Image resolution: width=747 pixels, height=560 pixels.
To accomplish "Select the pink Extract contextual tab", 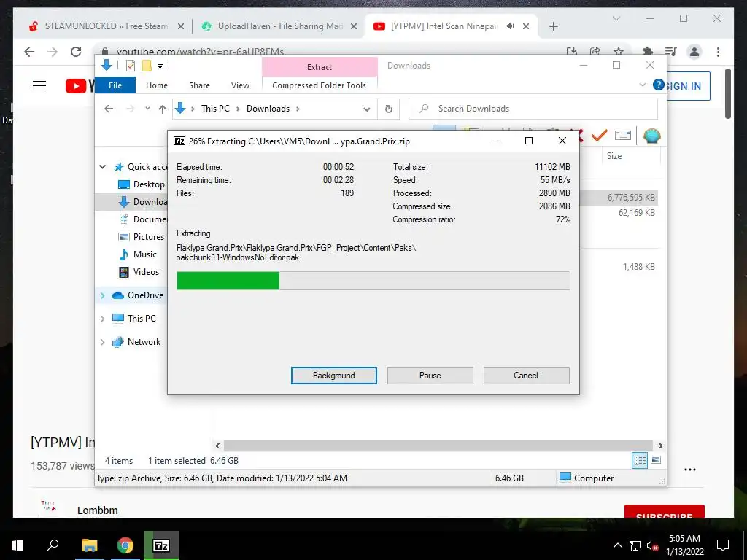I will [x=320, y=67].
